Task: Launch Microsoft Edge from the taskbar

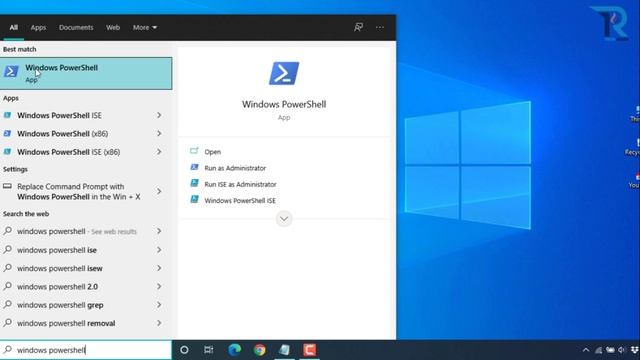Action: [235, 350]
